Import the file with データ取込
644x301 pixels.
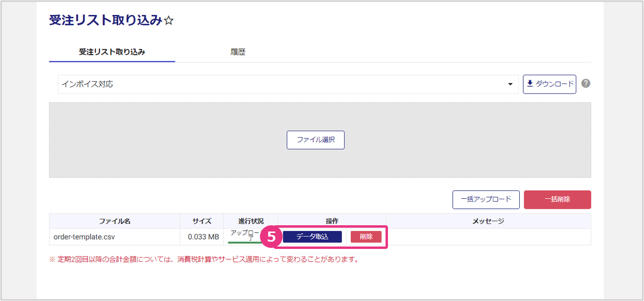click(312, 237)
